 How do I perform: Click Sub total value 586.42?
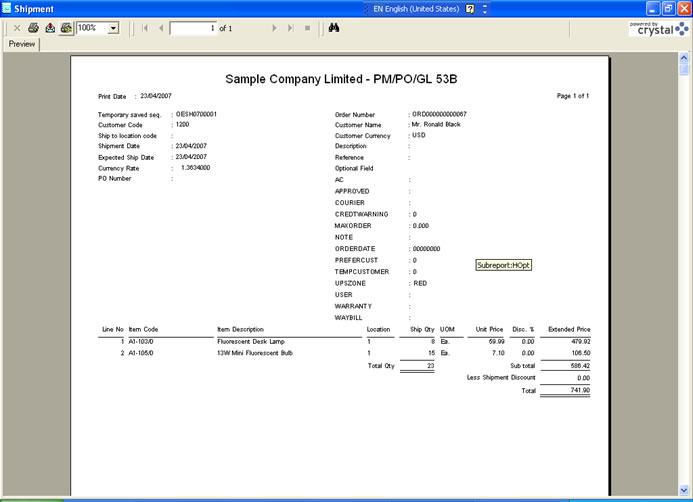click(x=580, y=366)
